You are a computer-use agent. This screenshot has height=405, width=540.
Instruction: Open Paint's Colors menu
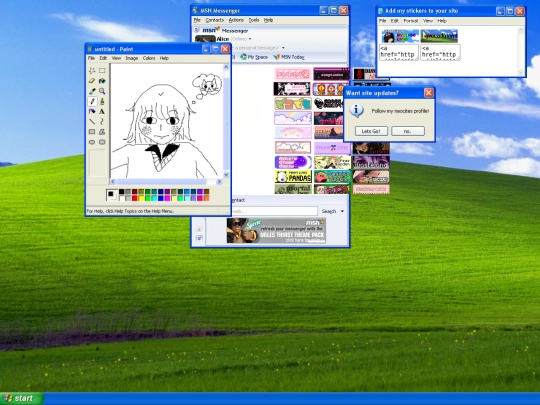click(x=149, y=58)
